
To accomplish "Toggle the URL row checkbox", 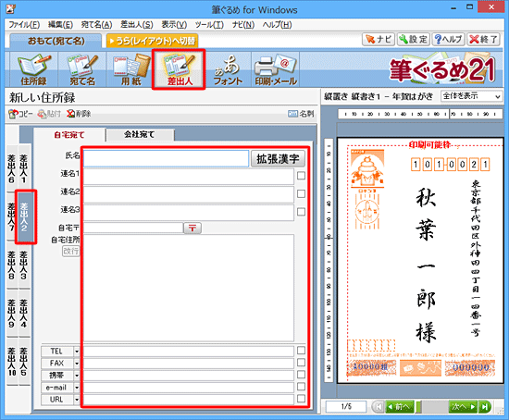I will click(x=301, y=398).
